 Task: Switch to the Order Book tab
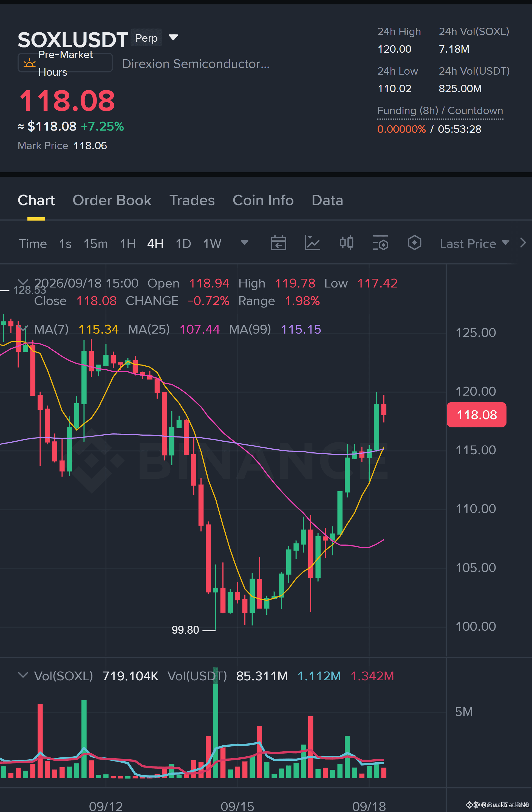[x=112, y=200]
